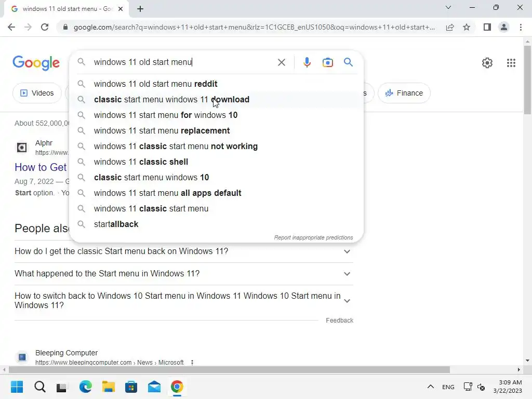Click the address bar URL
This screenshot has height=399, width=532.
click(254, 27)
